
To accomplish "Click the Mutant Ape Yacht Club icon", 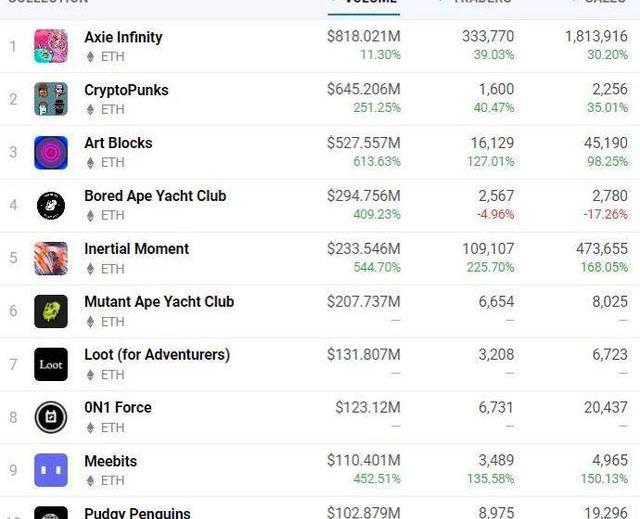I will [51, 311].
